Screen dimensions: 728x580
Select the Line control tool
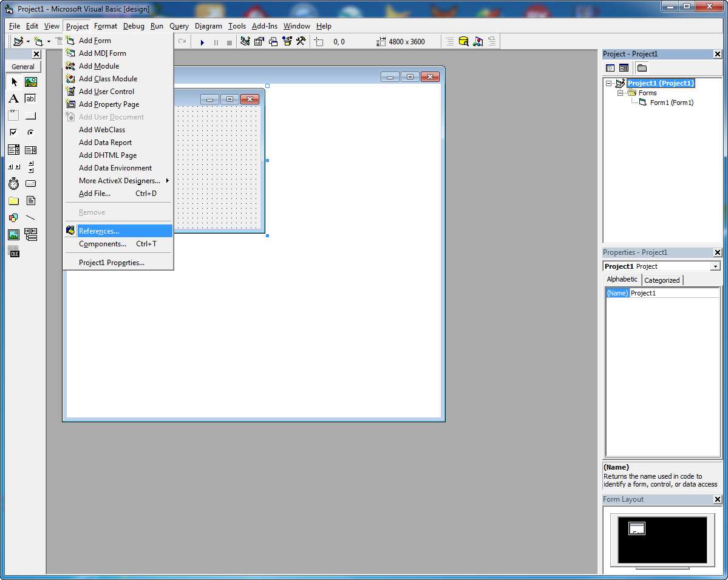(x=30, y=218)
